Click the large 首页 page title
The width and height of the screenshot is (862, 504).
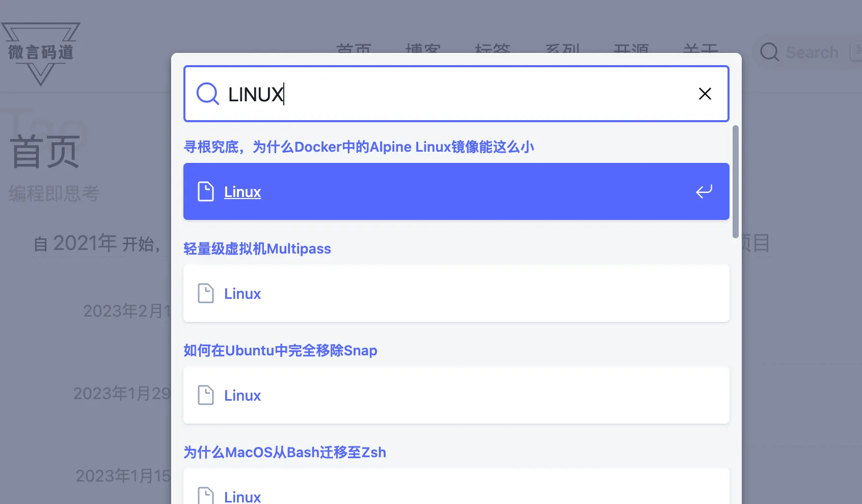point(45,152)
